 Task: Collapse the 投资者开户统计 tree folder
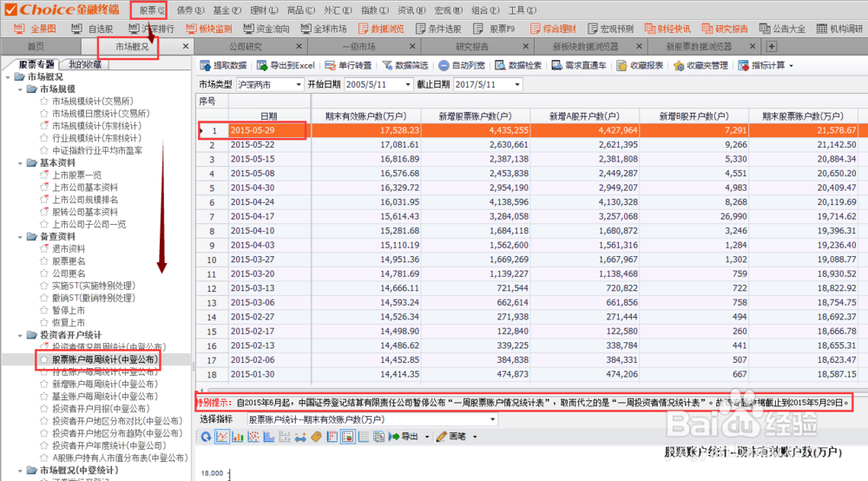click(20, 335)
